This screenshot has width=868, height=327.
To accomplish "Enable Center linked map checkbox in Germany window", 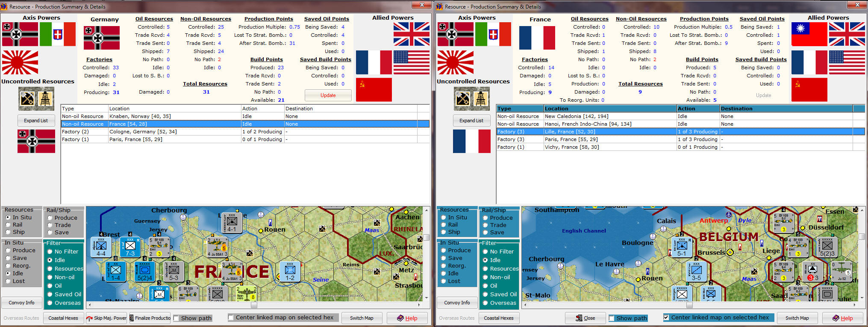I will (231, 318).
